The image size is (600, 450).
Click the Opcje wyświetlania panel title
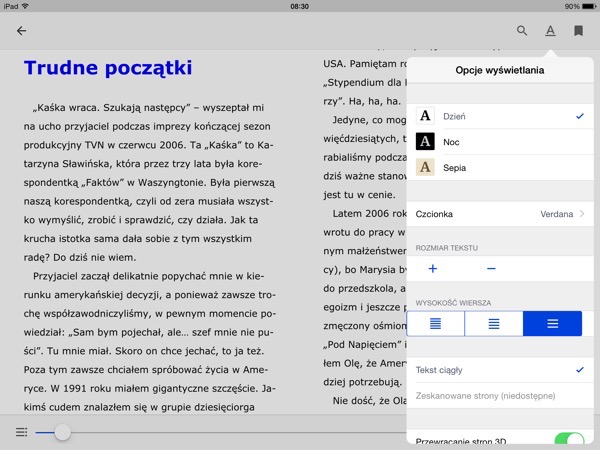pyautogui.click(x=500, y=70)
